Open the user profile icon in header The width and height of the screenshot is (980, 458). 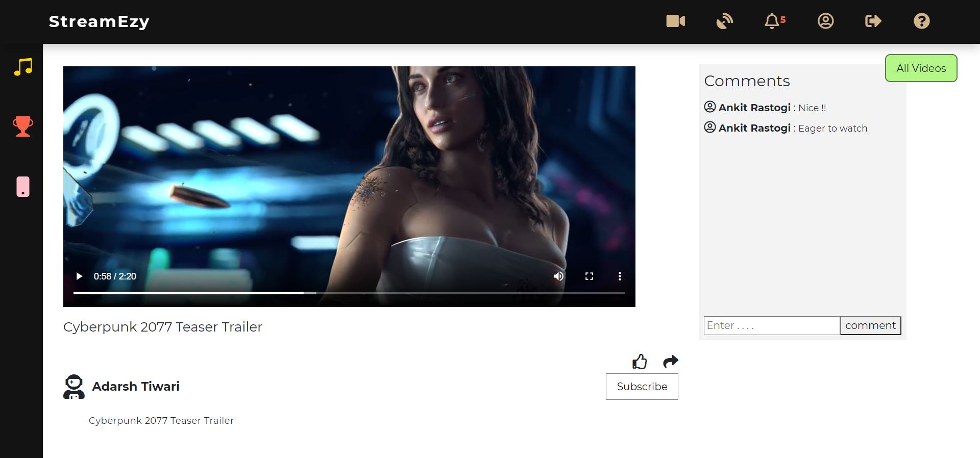(825, 21)
